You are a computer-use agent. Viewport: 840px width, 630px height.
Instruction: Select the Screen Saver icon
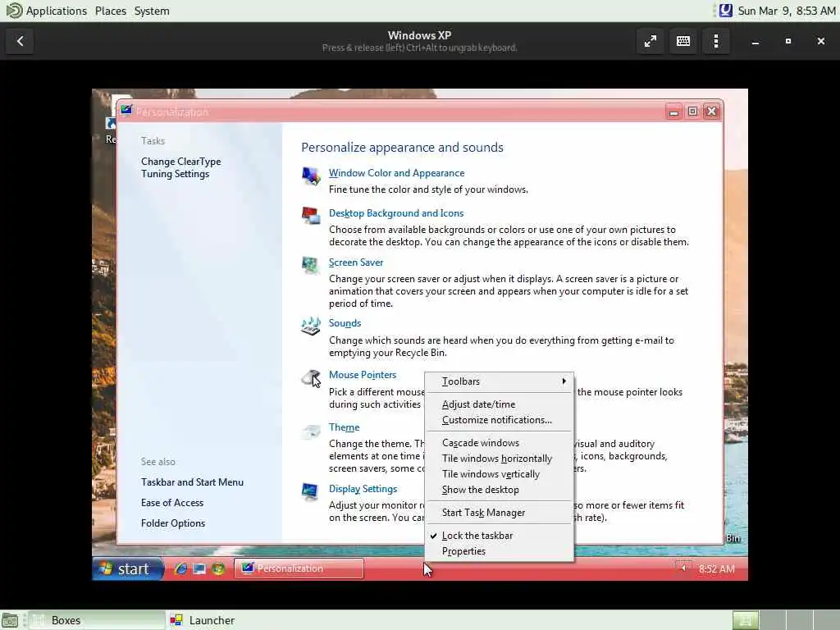pos(310,265)
